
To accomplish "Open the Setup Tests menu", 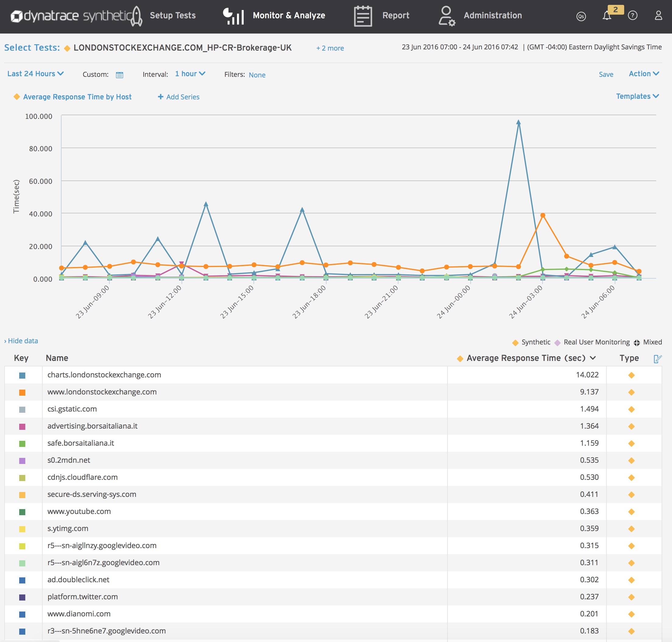I will pyautogui.click(x=173, y=16).
